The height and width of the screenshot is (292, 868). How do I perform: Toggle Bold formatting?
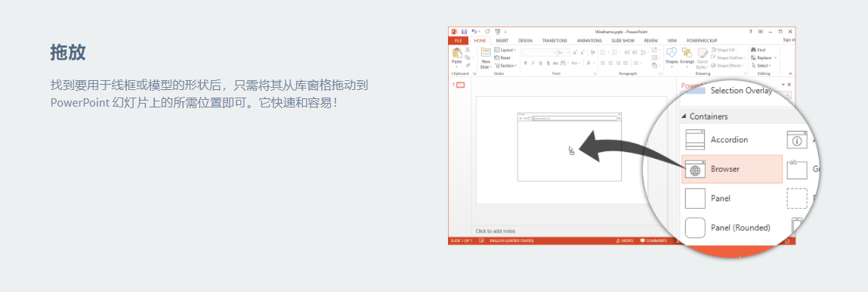[525, 63]
